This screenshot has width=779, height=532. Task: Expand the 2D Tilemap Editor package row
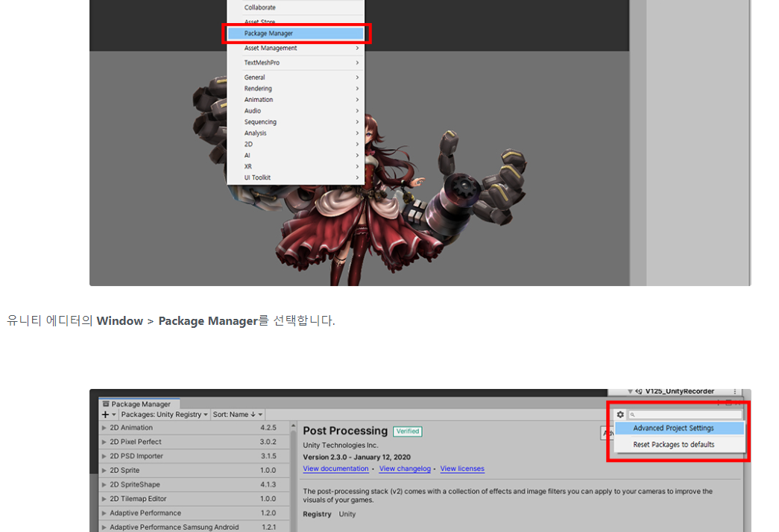point(104,498)
